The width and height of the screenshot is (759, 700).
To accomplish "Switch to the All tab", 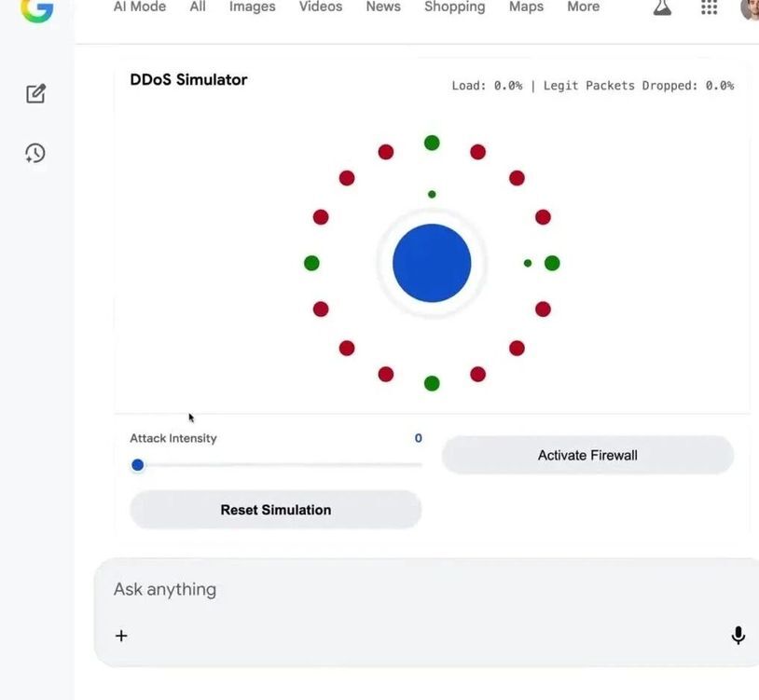I will [198, 7].
